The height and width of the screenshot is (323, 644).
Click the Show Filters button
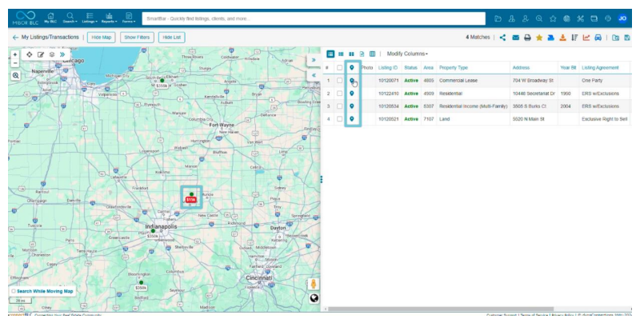point(137,38)
